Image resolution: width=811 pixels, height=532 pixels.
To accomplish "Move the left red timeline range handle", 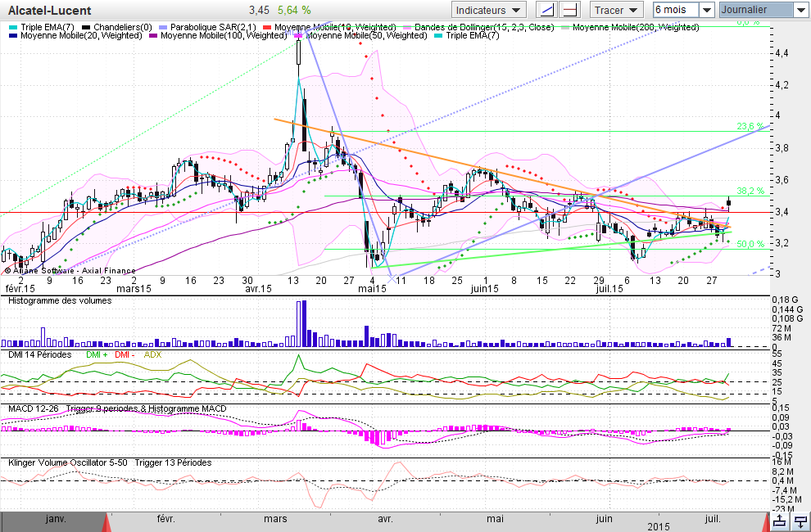I will point(107,522).
